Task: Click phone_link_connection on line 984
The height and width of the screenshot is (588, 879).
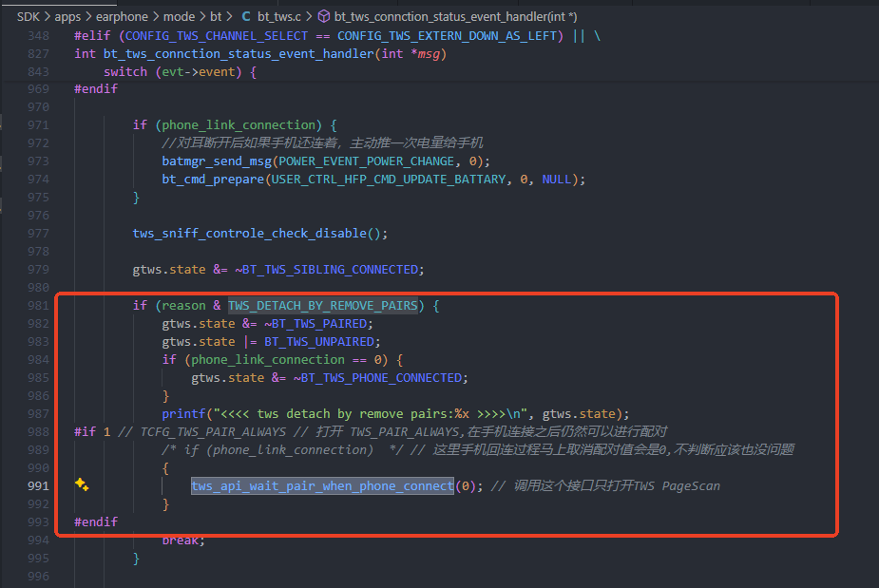Action: (x=268, y=360)
